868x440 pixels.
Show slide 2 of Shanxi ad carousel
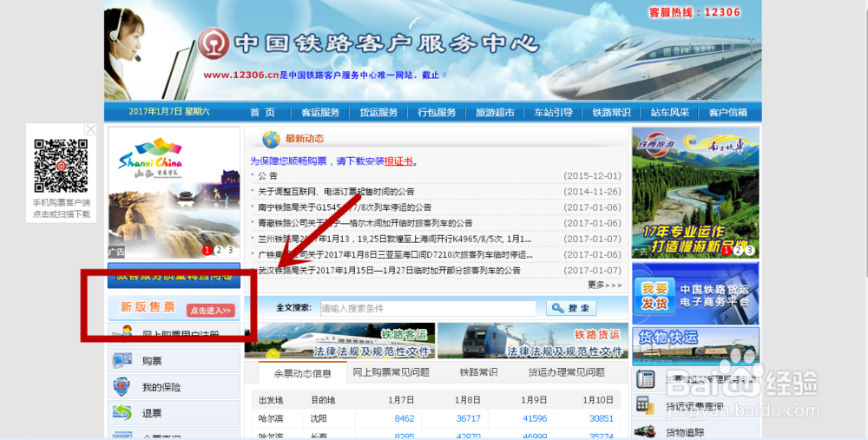pos(219,250)
